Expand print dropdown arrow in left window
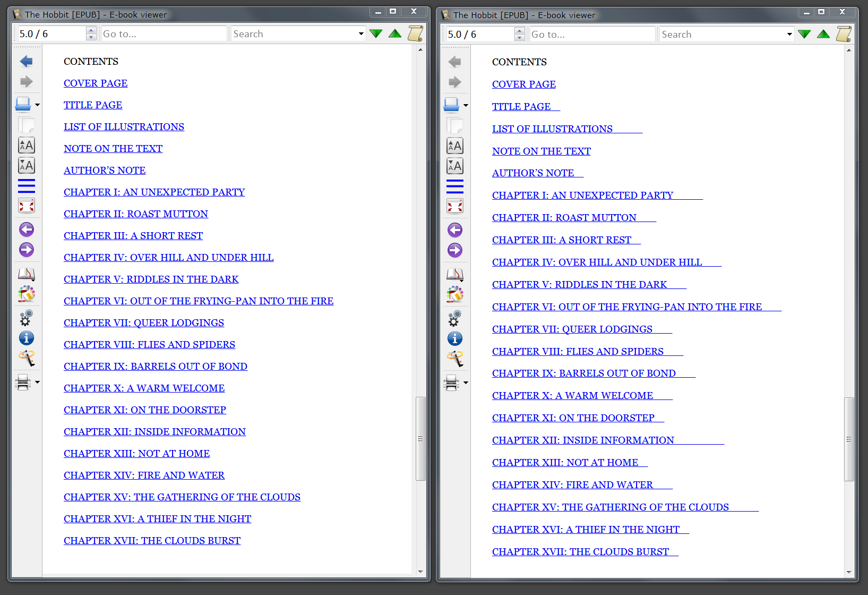This screenshot has width=868, height=595. point(37,382)
